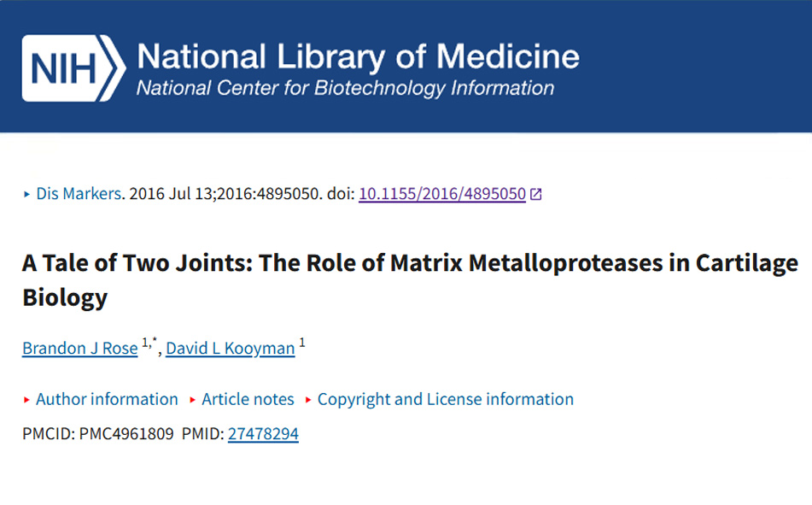Click the affiliation superscript after Brandon J Rose
Viewport: 812px width, 505px height.
[149, 343]
